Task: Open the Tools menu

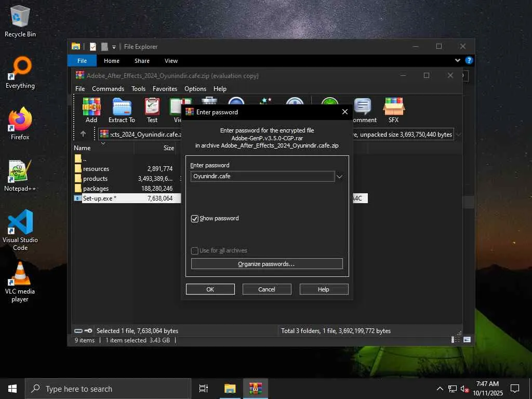Action: tap(138, 88)
